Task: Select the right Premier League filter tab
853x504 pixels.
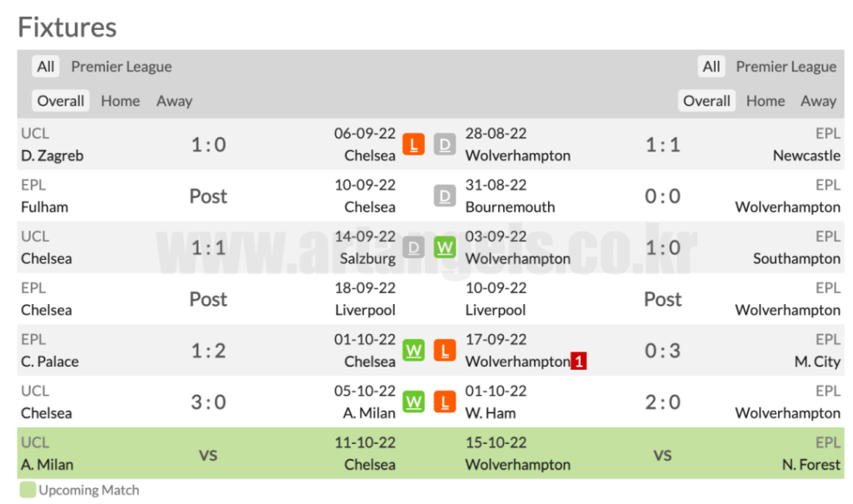Action: click(x=786, y=67)
